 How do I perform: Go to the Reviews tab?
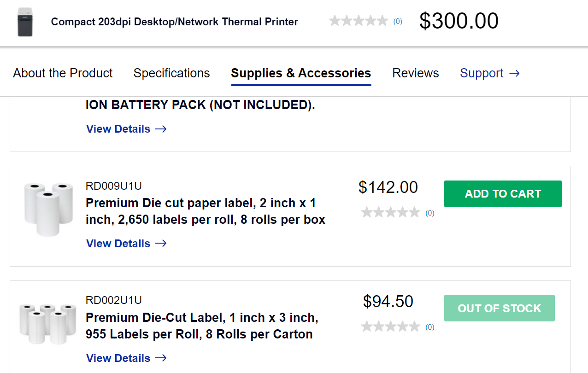coord(415,73)
